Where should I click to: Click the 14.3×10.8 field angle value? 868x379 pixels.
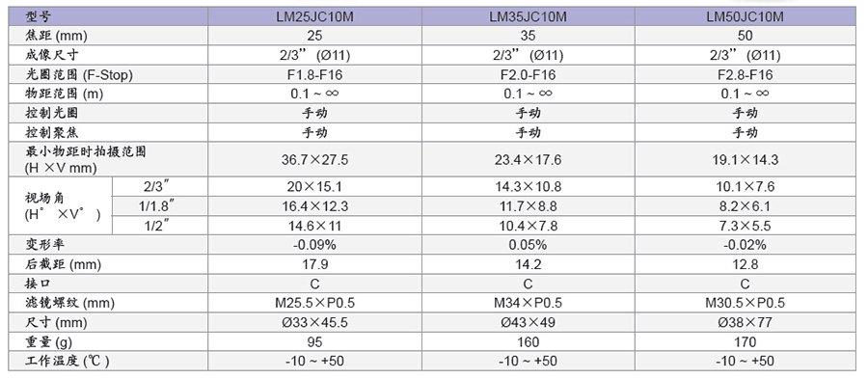click(x=529, y=187)
